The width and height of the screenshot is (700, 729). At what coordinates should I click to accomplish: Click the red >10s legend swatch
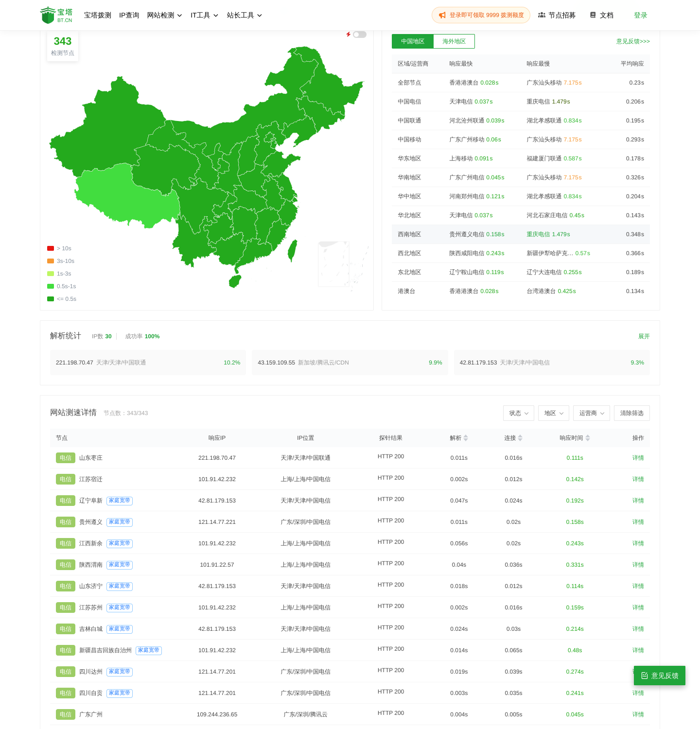pyautogui.click(x=51, y=248)
